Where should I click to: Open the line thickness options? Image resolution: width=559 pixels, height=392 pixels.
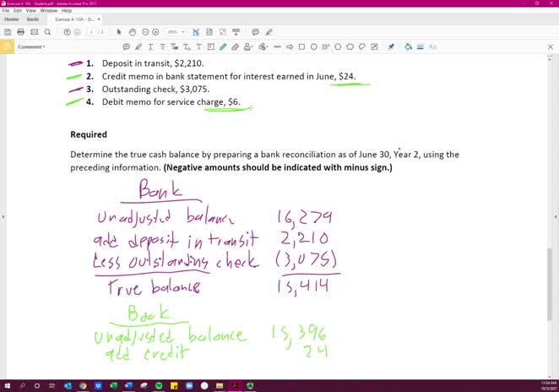(421, 46)
